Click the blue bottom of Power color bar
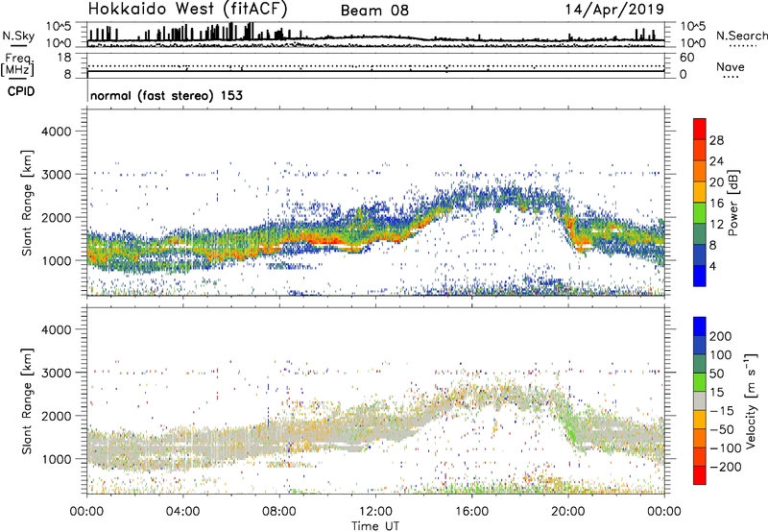Image resolution: width=768 pixels, height=532 pixels. [700, 276]
